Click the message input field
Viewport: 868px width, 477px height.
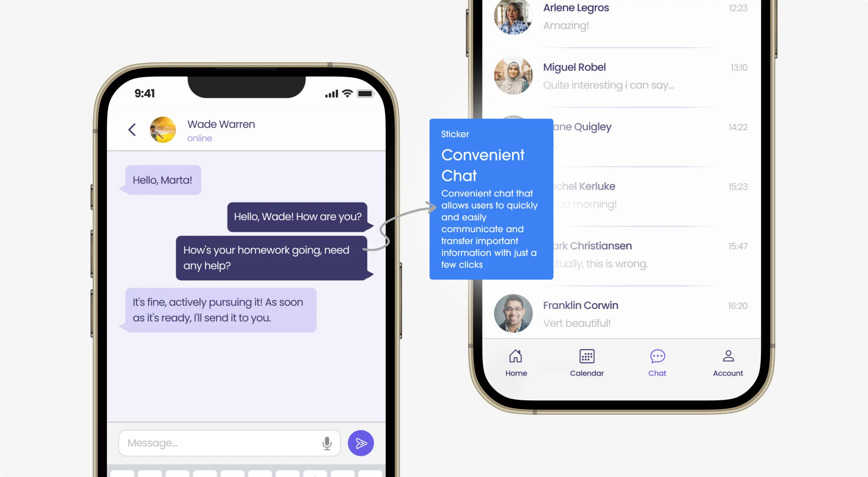click(x=229, y=443)
